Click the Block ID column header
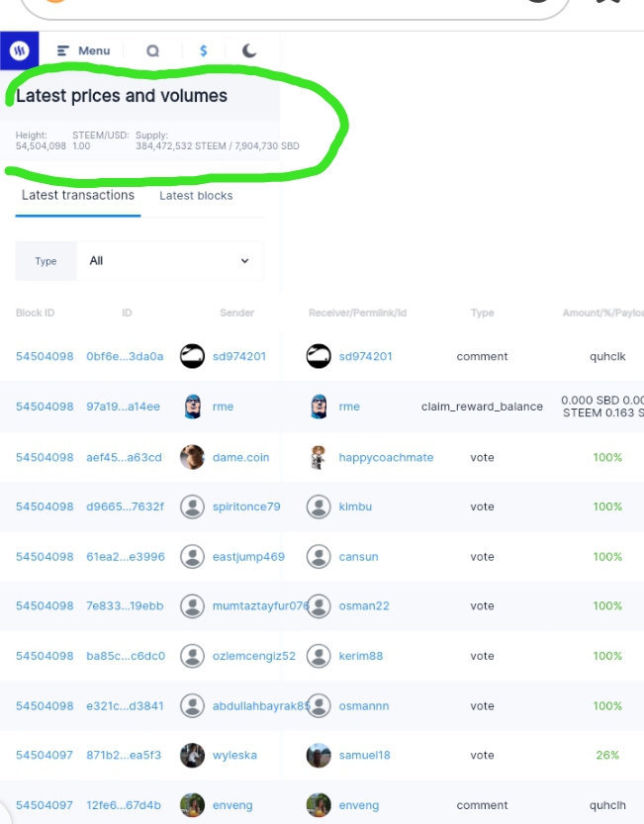644x824 pixels. coord(35,313)
